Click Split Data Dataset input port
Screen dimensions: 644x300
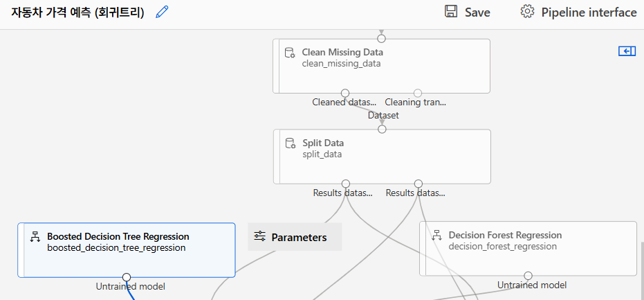[x=382, y=129]
